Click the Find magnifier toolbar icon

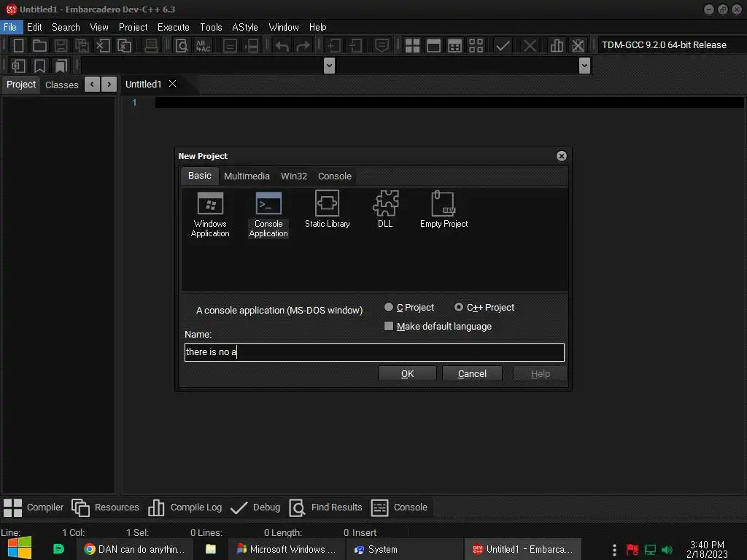182,46
